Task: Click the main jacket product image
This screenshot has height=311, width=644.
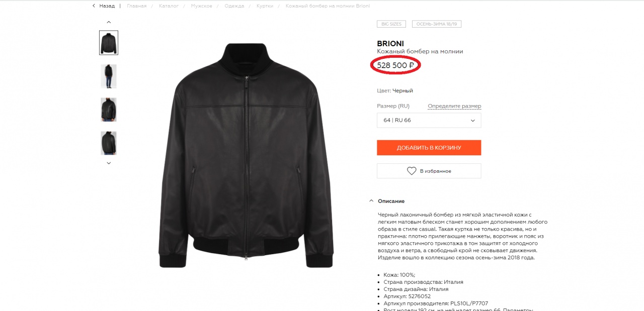Action: point(246,156)
